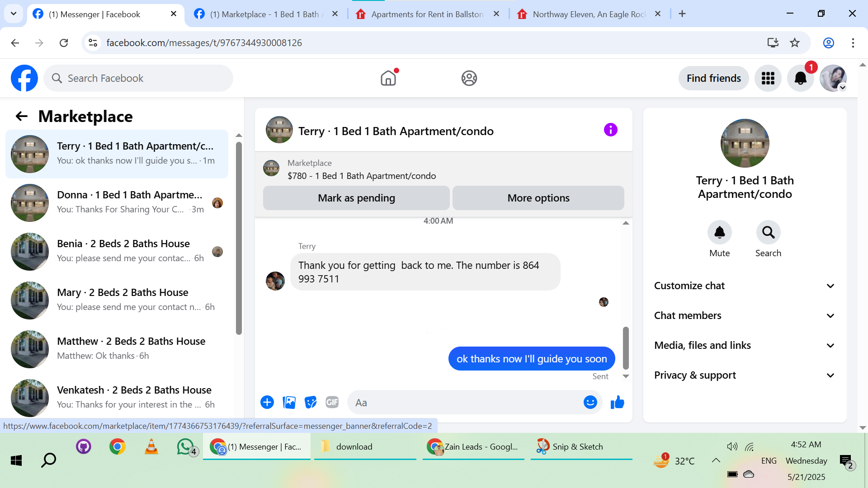
Task: Open GitHub Desktop from taskbar
Action: click(x=84, y=447)
